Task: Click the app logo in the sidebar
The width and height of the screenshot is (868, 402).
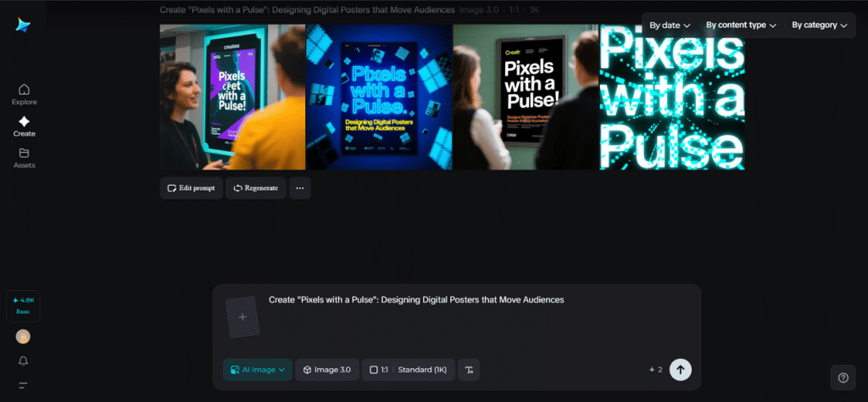Action: coord(23,25)
